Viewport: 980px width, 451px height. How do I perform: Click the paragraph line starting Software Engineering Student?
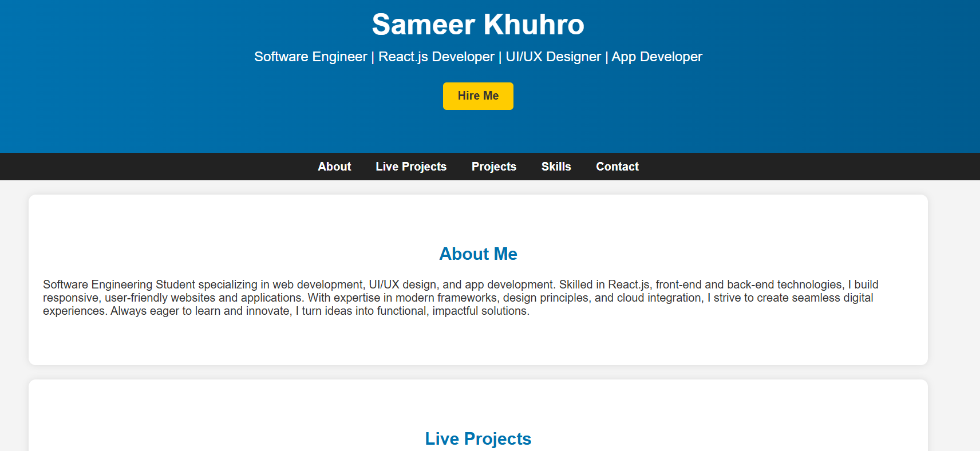pos(461,284)
